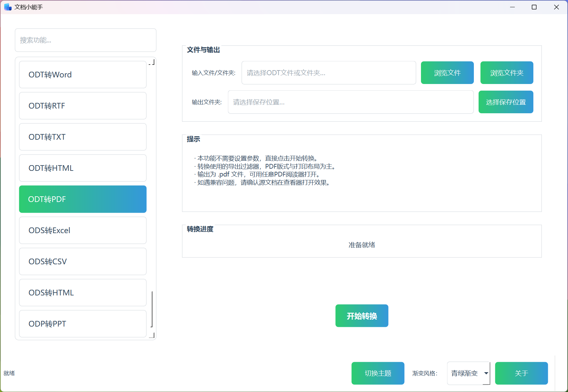568x392 pixels.
Task: Click the 关于 button
Action: 521,373
